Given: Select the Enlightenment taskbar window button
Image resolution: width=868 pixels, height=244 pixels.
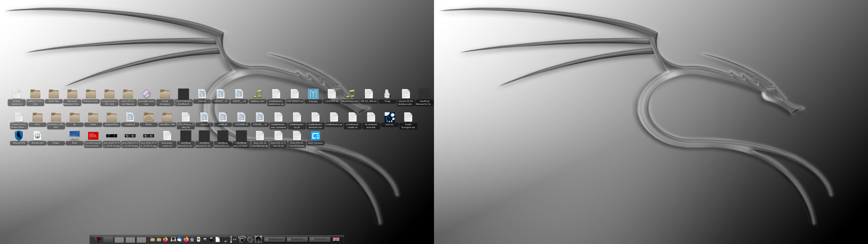Looking at the screenshot, I should (275, 239).
